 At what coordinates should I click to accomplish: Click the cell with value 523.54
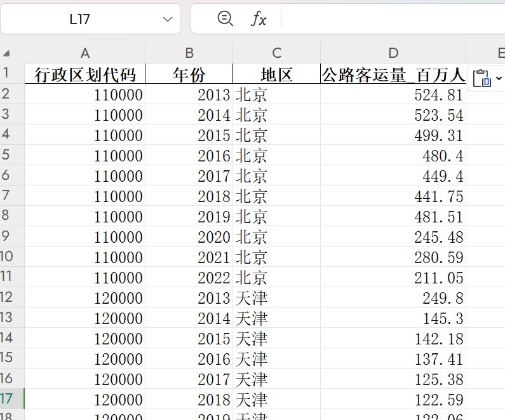(393, 114)
